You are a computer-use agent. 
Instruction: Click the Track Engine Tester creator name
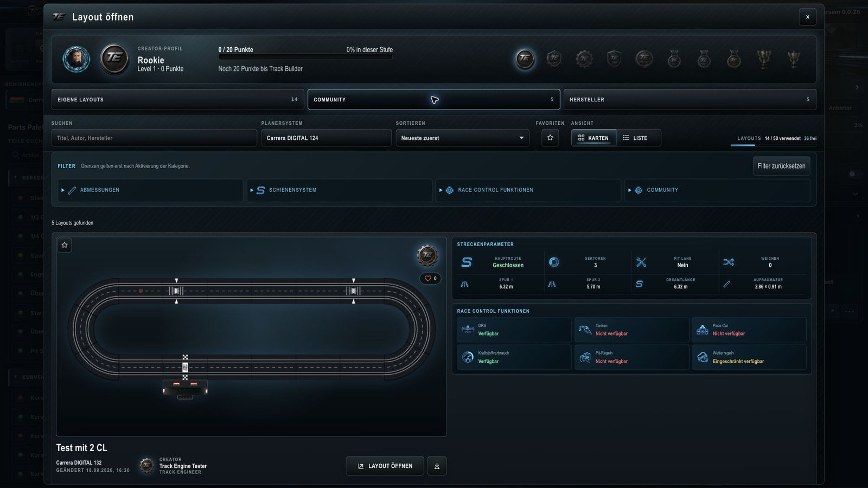coord(183,466)
